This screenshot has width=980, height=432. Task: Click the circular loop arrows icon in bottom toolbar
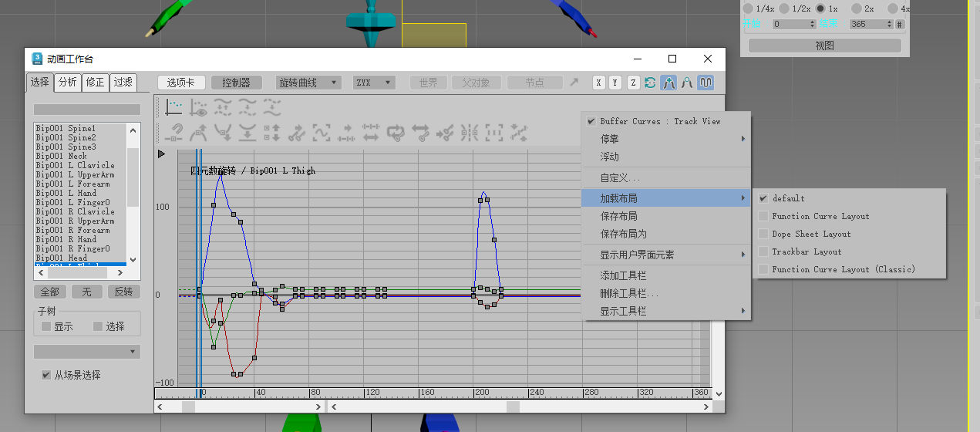point(396,133)
